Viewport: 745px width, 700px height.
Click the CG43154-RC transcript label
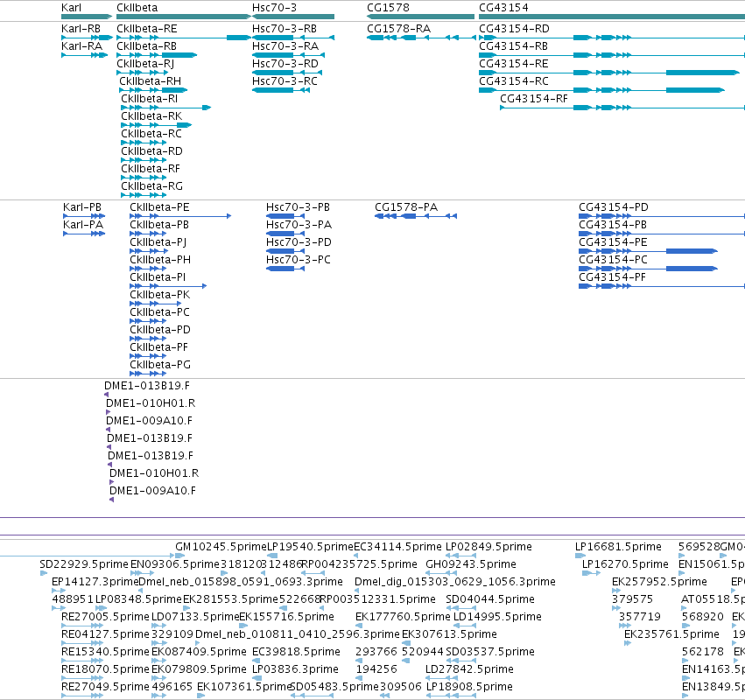tap(514, 81)
